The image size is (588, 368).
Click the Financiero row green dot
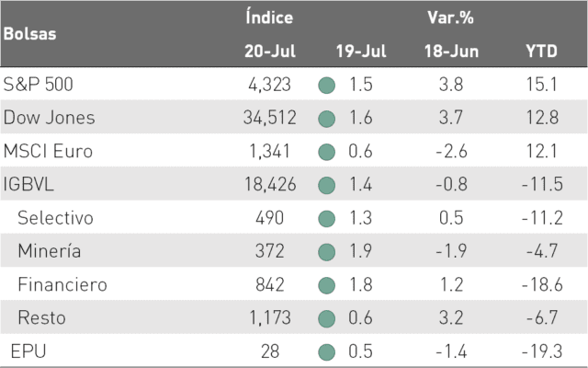pos(326,285)
